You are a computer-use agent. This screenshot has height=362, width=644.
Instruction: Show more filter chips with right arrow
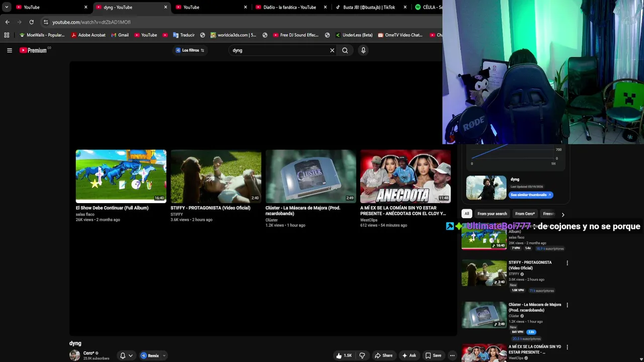point(563,214)
